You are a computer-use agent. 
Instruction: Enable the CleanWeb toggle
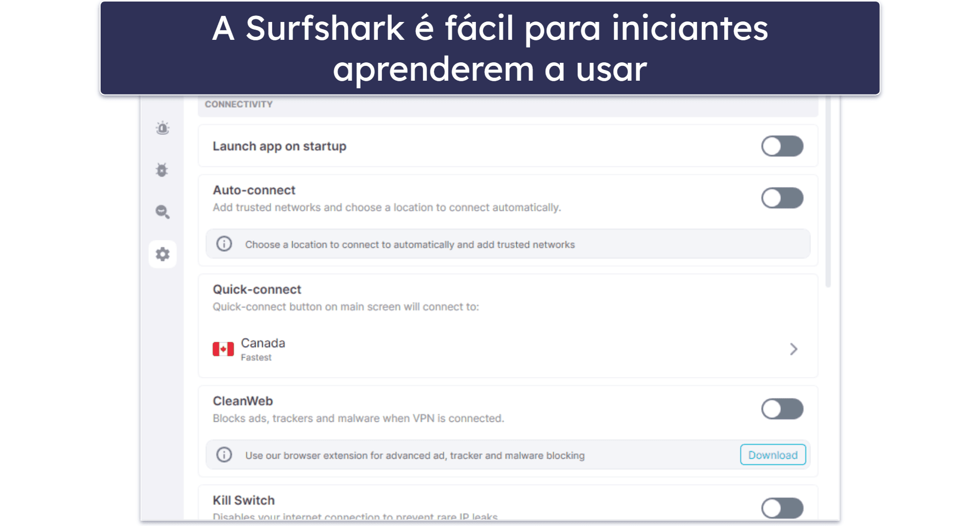point(782,409)
